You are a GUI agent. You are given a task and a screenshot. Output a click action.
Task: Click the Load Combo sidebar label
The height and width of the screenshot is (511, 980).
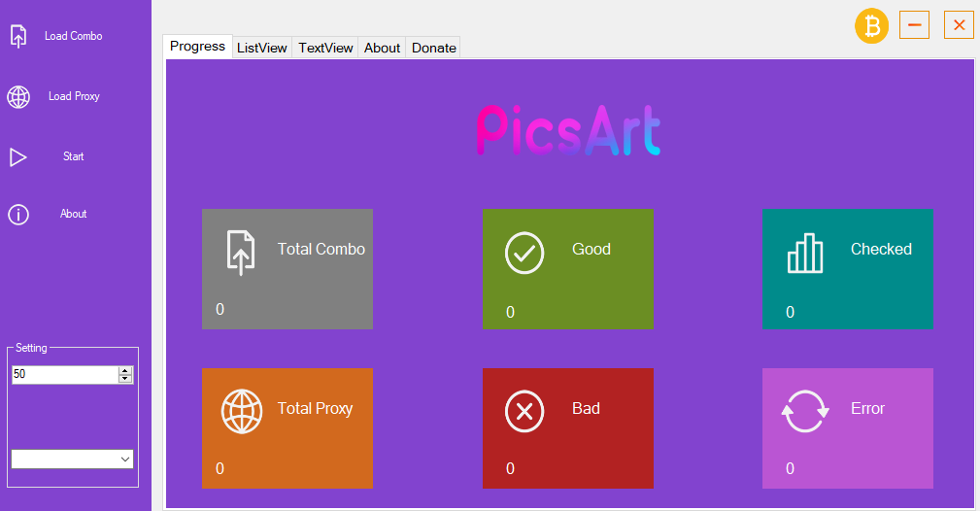pos(73,36)
